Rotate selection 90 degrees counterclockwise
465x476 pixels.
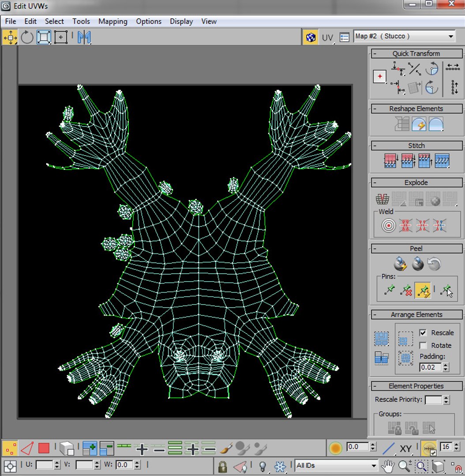tap(431, 69)
